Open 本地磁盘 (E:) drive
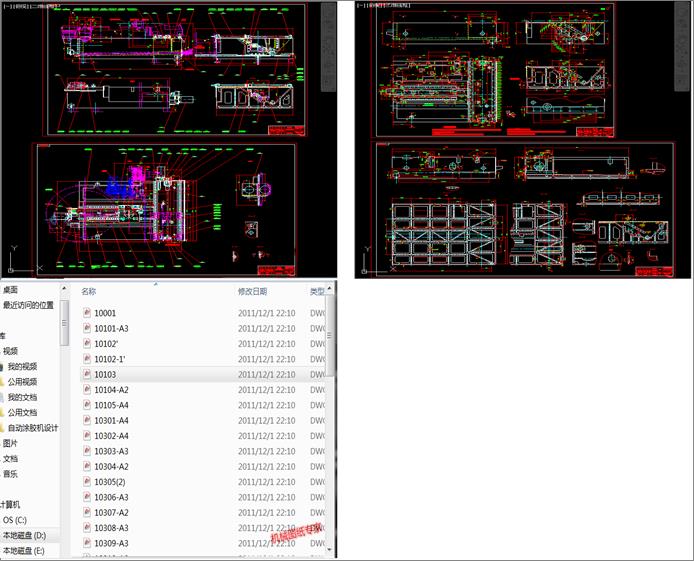Image resolution: width=694 pixels, height=561 pixels. (24, 551)
